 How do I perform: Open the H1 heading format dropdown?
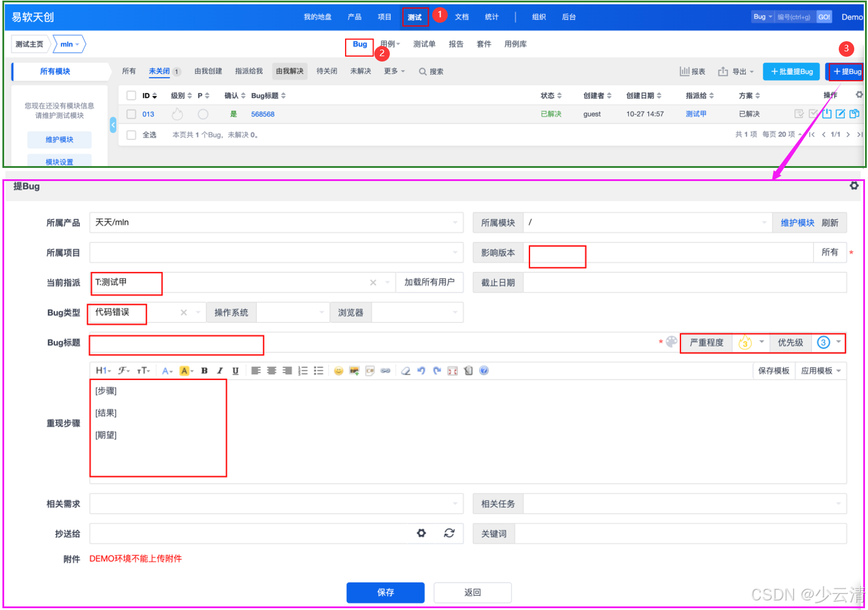tap(103, 371)
